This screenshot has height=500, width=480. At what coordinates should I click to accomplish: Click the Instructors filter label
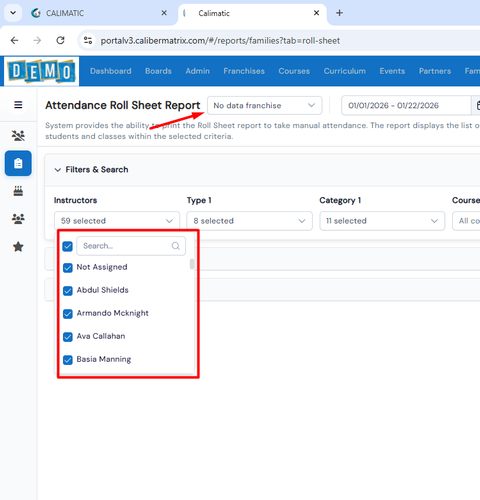pos(75,200)
